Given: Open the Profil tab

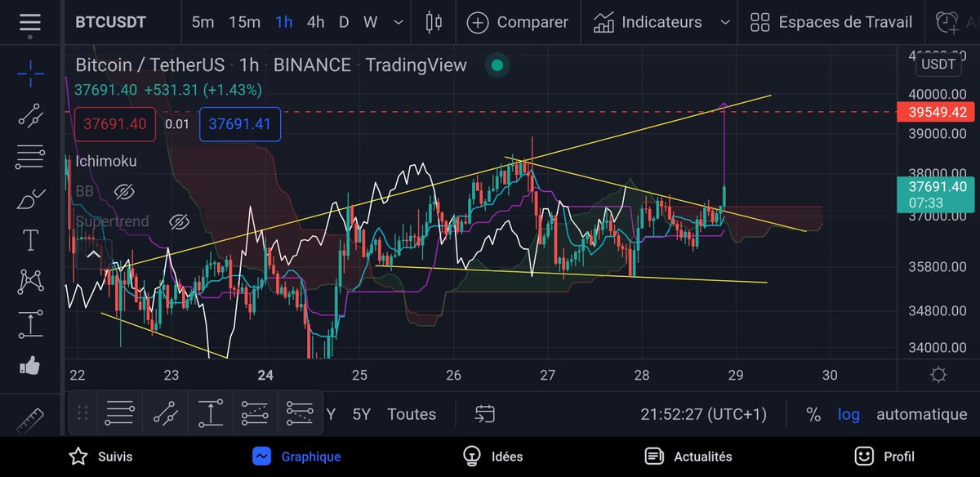Looking at the screenshot, I should click(x=885, y=457).
